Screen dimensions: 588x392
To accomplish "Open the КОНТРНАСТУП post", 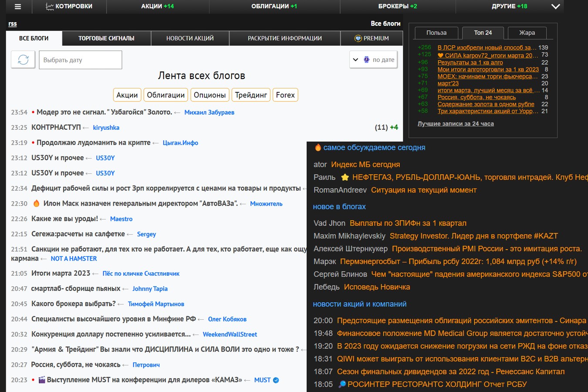I will pyautogui.click(x=56, y=127).
